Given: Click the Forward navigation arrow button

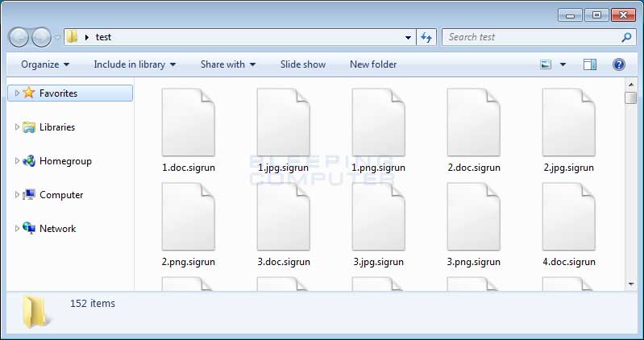Looking at the screenshot, I should pyautogui.click(x=41, y=37).
